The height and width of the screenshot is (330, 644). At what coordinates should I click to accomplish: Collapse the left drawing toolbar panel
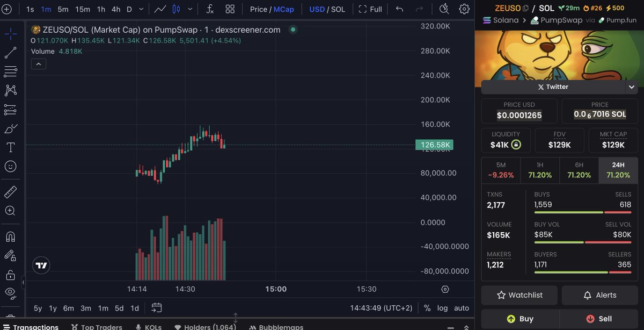click(x=23, y=282)
